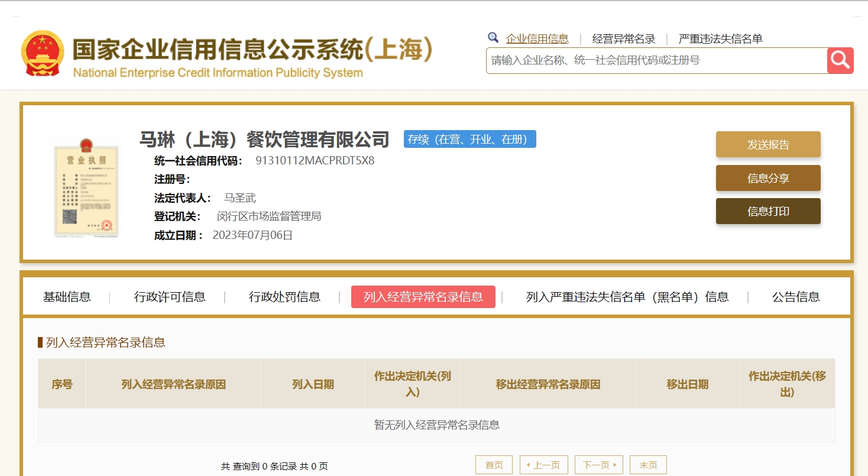
Task: Click the 下一页 pagination button
Action: tap(599, 465)
